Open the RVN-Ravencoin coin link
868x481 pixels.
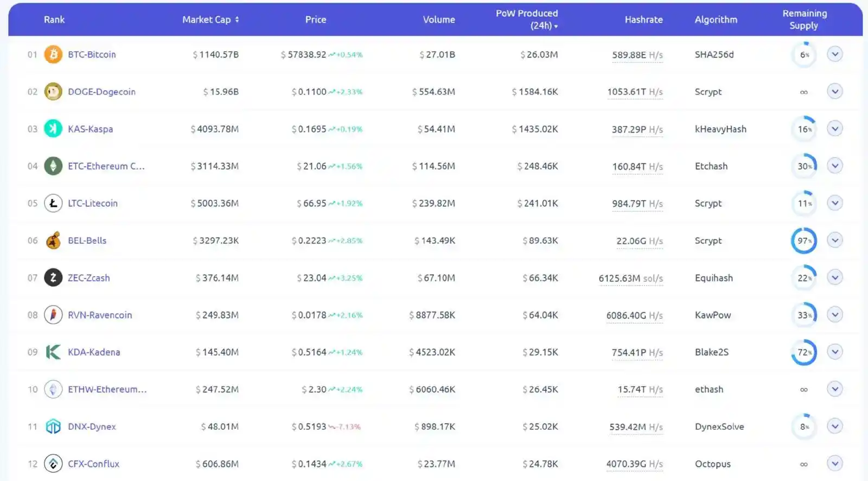pos(100,315)
